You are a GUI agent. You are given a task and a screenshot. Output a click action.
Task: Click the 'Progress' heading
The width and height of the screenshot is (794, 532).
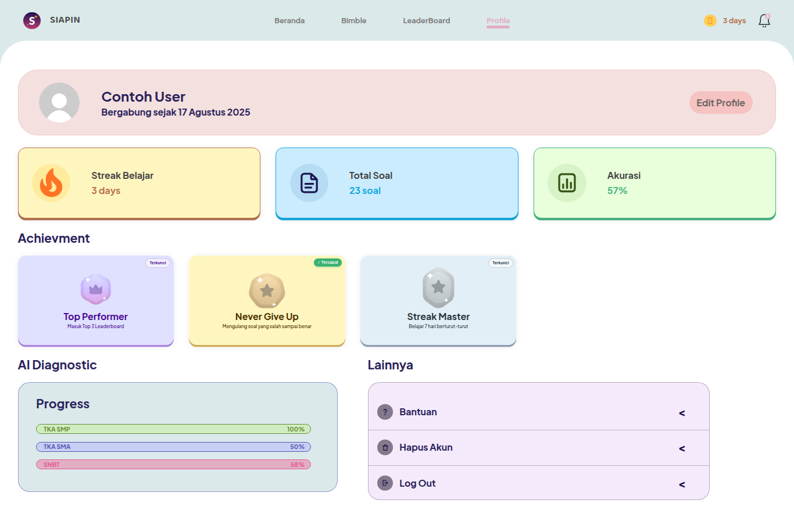pos(63,404)
